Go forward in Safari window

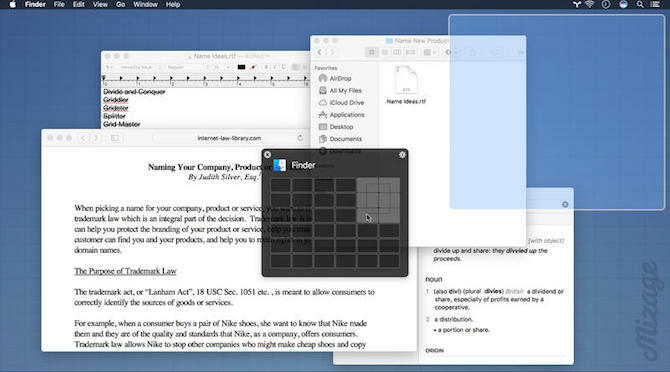(x=96, y=138)
